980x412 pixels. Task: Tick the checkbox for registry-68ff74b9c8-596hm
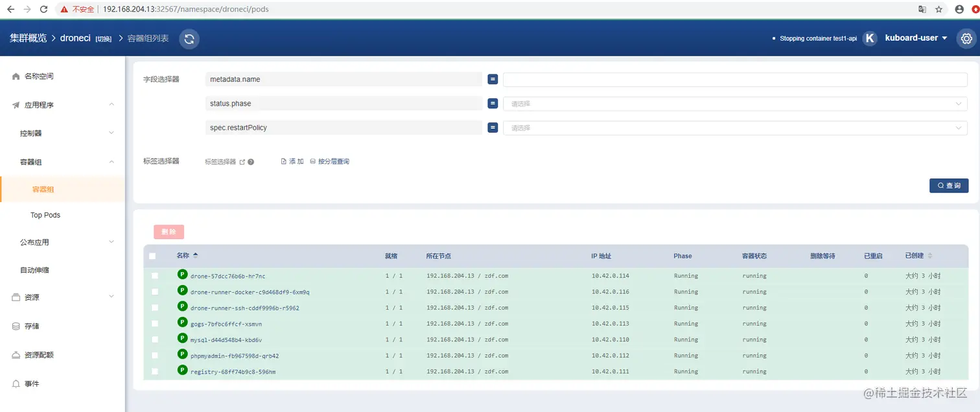[x=155, y=371]
